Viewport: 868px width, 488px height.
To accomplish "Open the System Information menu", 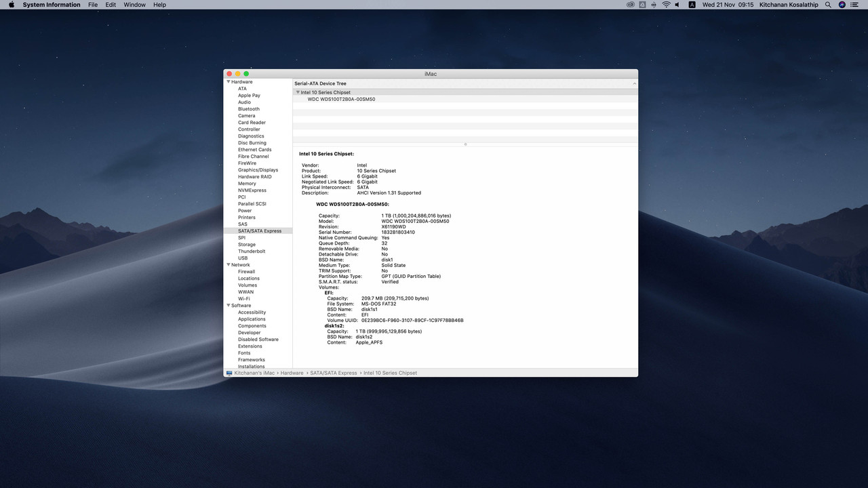I will [52, 5].
